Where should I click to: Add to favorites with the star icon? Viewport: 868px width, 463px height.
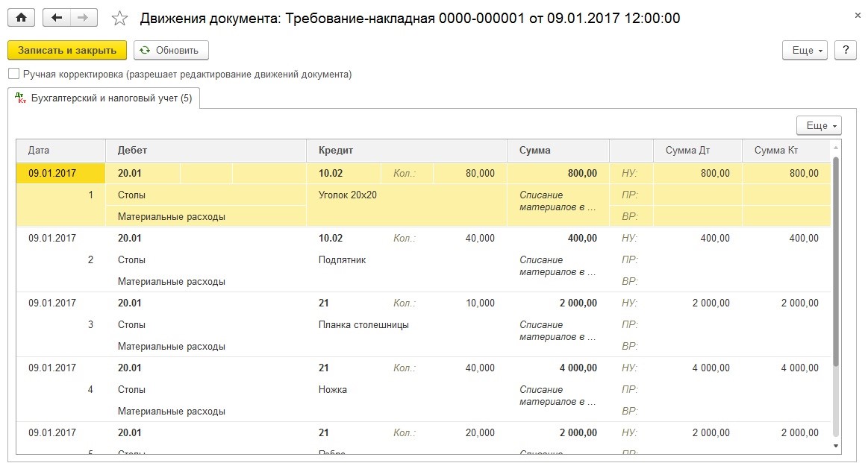tap(119, 18)
